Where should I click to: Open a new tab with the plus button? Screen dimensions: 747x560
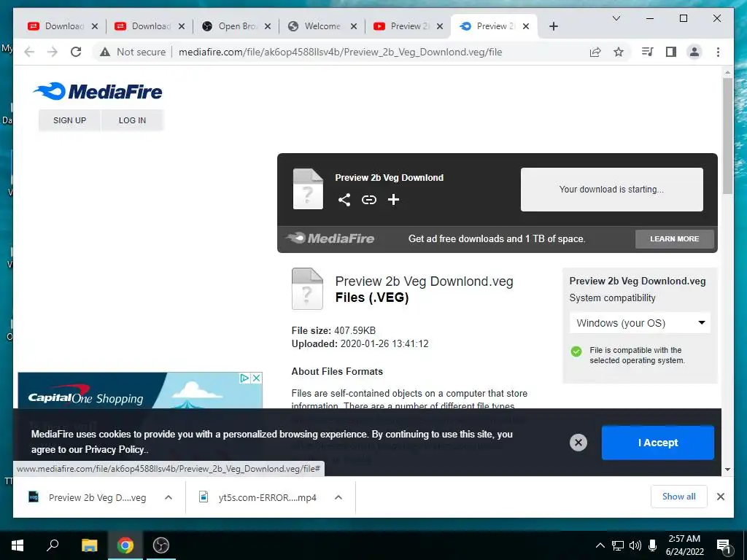pos(553,26)
